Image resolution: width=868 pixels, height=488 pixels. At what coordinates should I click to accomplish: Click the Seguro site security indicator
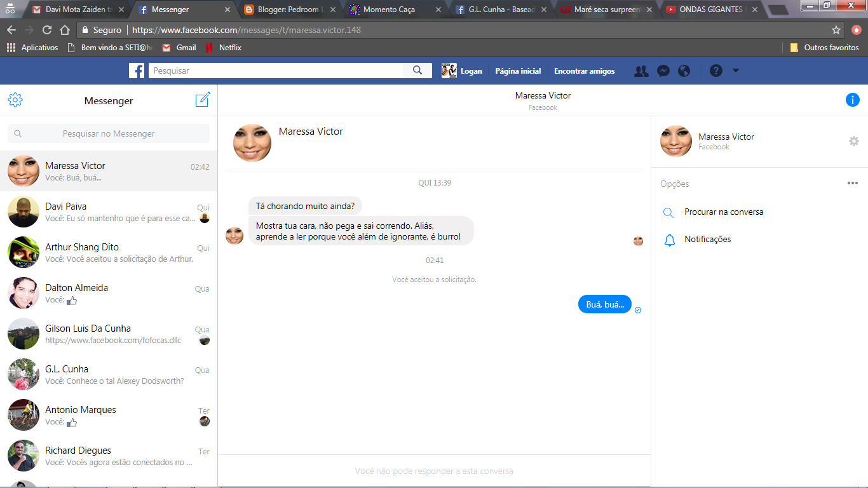(x=102, y=30)
